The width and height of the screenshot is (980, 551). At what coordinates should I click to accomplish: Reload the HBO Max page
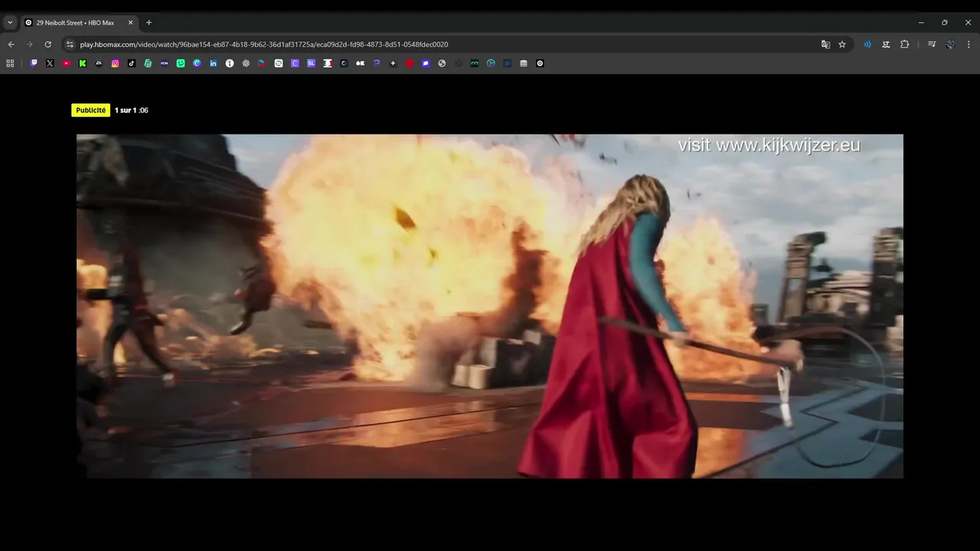click(47, 44)
